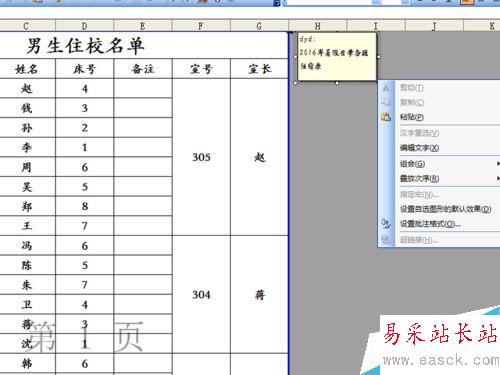500x375 pixels.
Task: Click empty 备注 cell in 李 row
Action: tap(143, 147)
